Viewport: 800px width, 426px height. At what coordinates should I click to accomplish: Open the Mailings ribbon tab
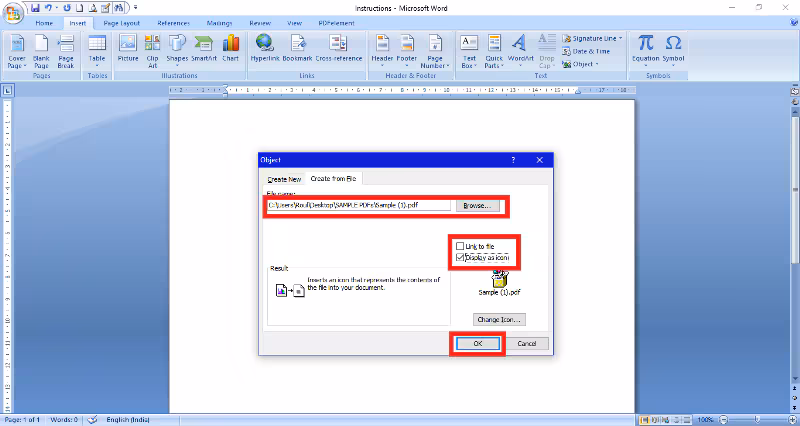[x=219, y=23]
